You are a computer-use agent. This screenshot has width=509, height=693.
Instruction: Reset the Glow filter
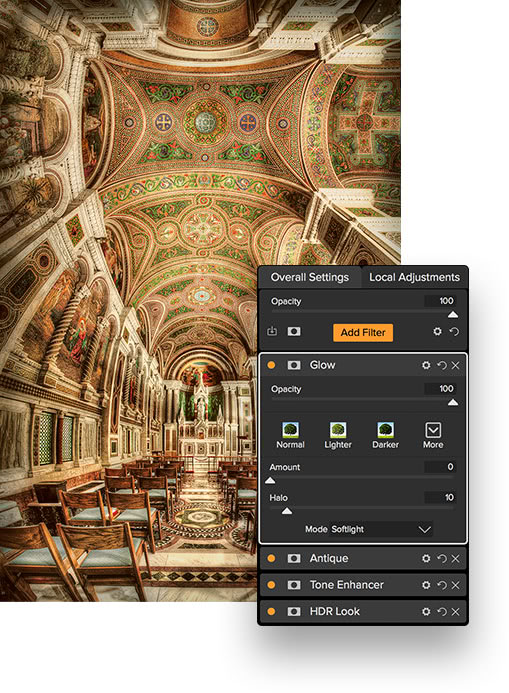pyautogui.click(x=442, y=365)
